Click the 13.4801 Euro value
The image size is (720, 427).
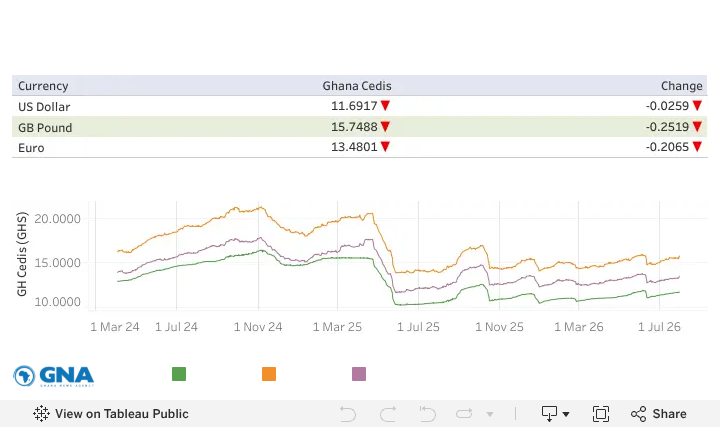[354, 147]
